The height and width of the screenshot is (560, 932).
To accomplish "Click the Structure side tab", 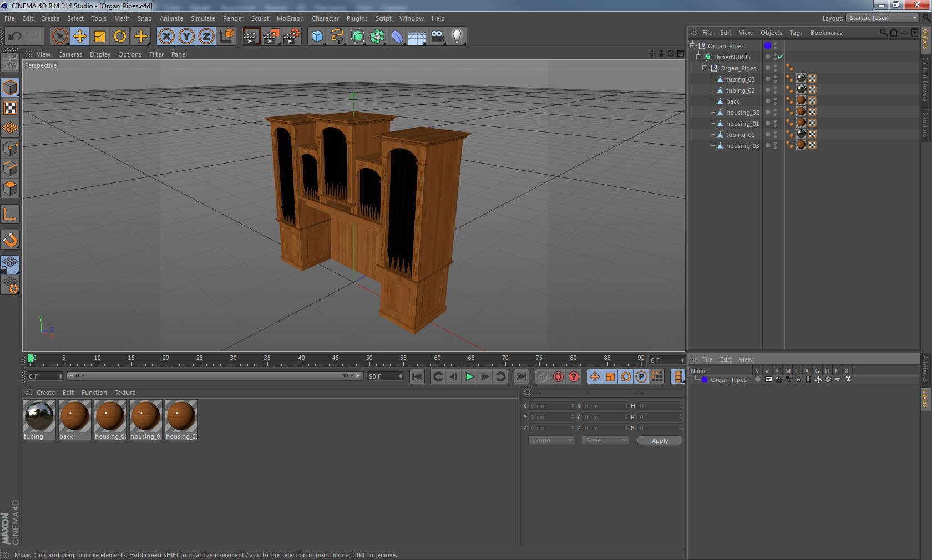I will [x=925, y=124].
